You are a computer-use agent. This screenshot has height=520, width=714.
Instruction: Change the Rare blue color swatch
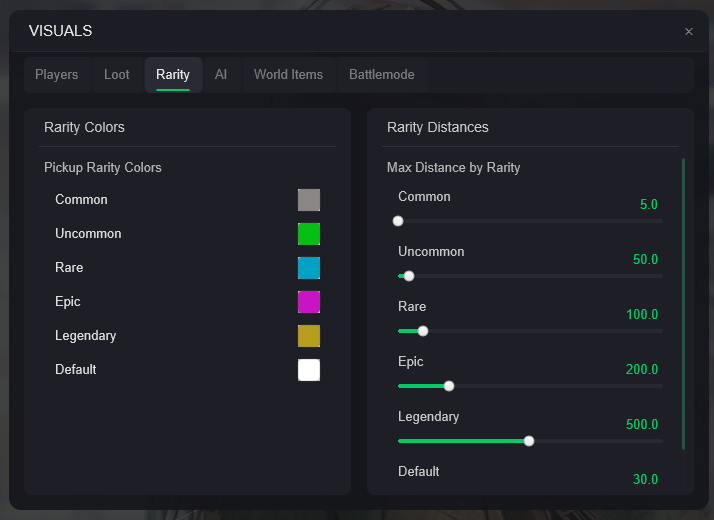click(309, 268)
